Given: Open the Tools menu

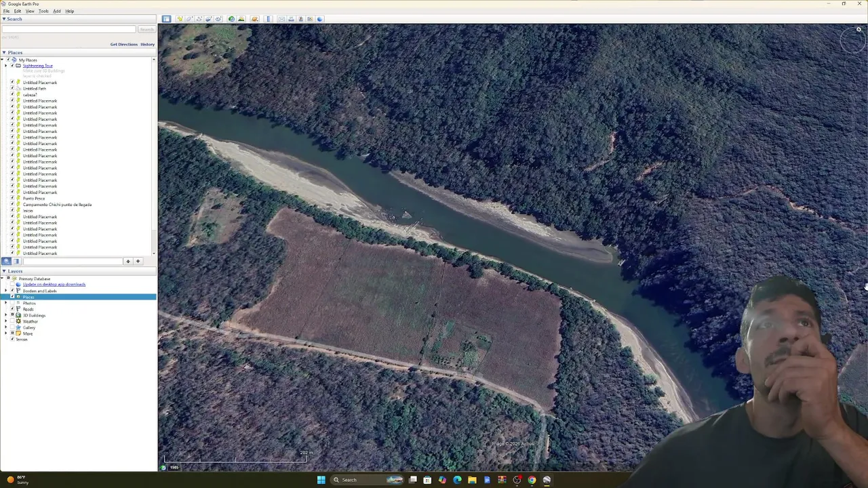Looking at the screenshot, I should [43, 12].
